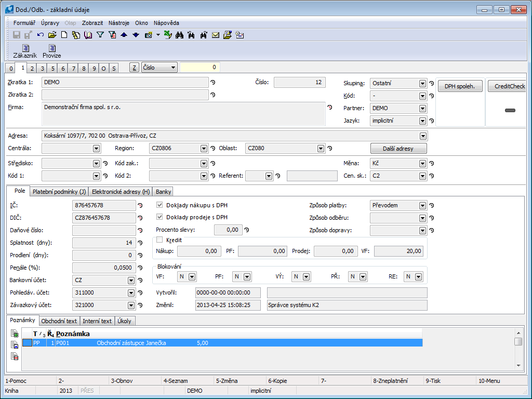Switch to Platební podmínky (J) tab
Image resolution: width=532 pixels, height=399 pixels.
[x=59, y=192]
